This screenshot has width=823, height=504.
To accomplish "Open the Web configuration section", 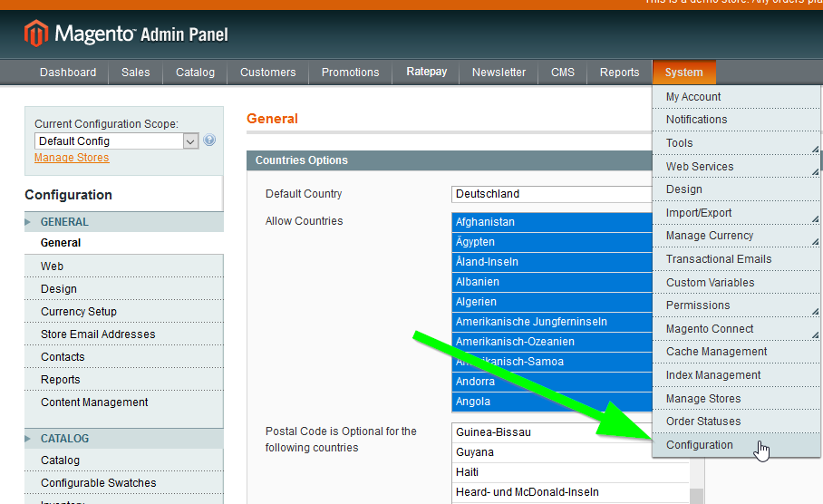I will click(x=53, y=267).
